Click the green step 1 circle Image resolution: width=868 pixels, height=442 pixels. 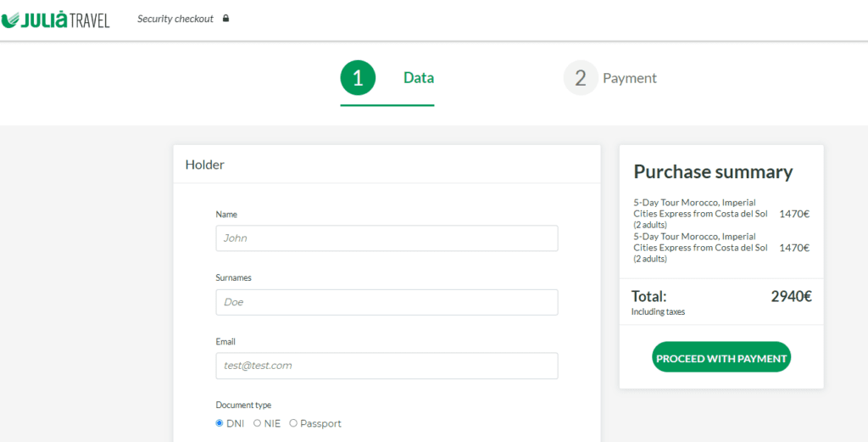tap(358, 78)
